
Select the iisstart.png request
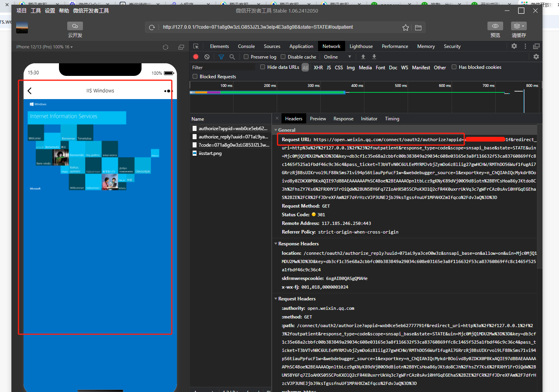coord(231,153)
